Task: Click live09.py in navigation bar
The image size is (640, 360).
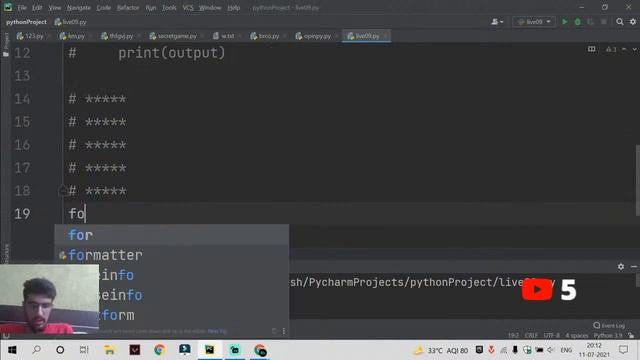Action: [x=71, y=22]
